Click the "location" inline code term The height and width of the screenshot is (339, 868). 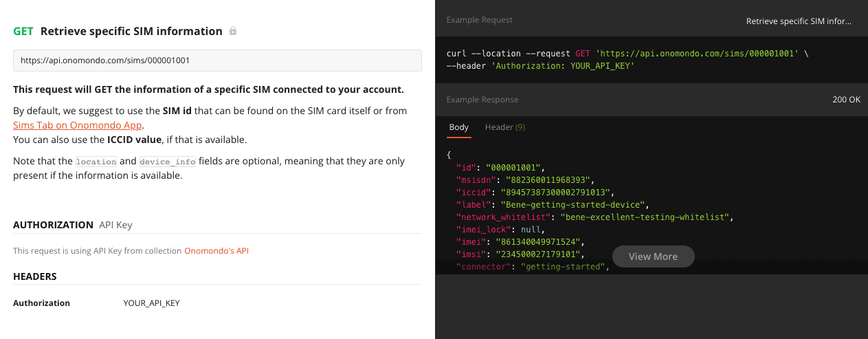point(96,162)
